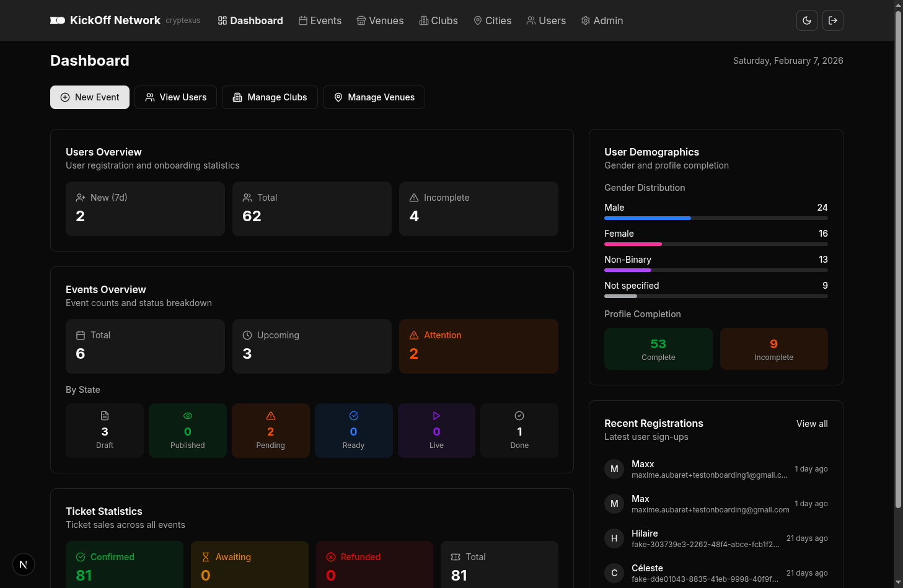903x588 pixels.
Task: Click the Live state play icon
Action: pos(436,416)
